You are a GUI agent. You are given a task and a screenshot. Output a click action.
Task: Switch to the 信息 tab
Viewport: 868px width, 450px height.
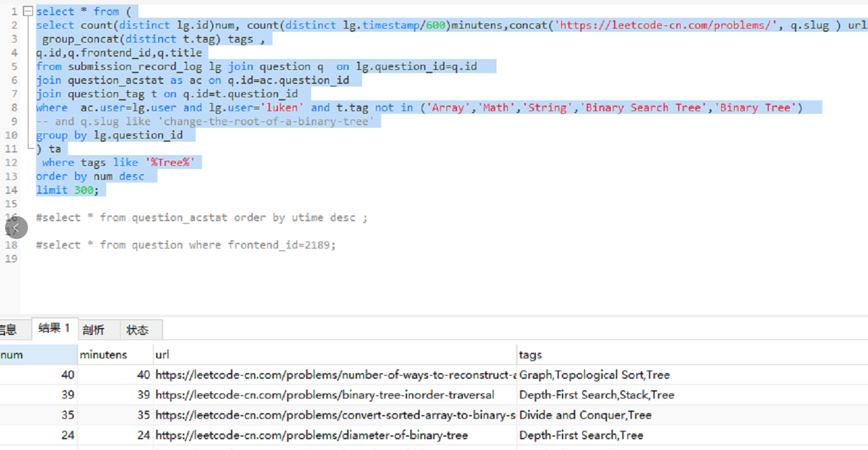(x=9, y=330)
